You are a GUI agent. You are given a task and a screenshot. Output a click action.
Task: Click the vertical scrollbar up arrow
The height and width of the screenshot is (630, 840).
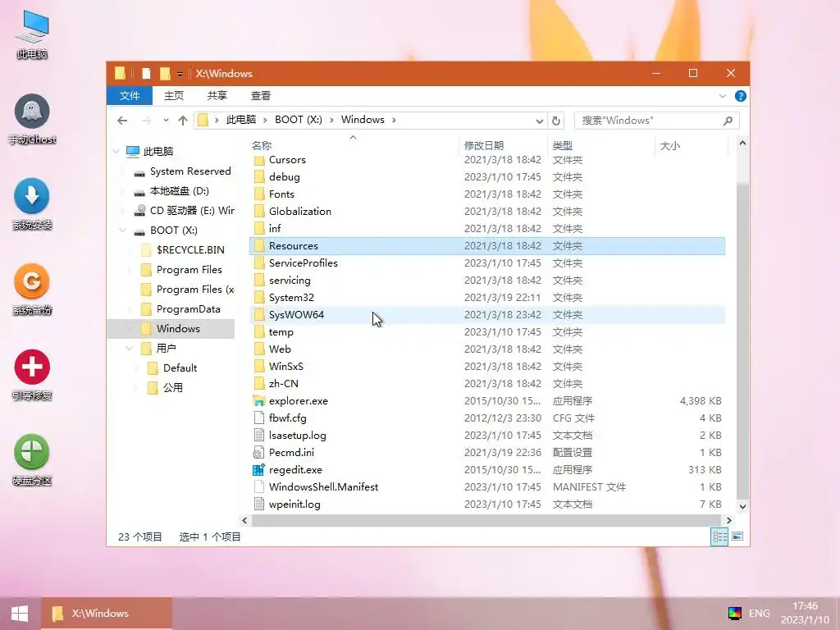tap(742, 143)
